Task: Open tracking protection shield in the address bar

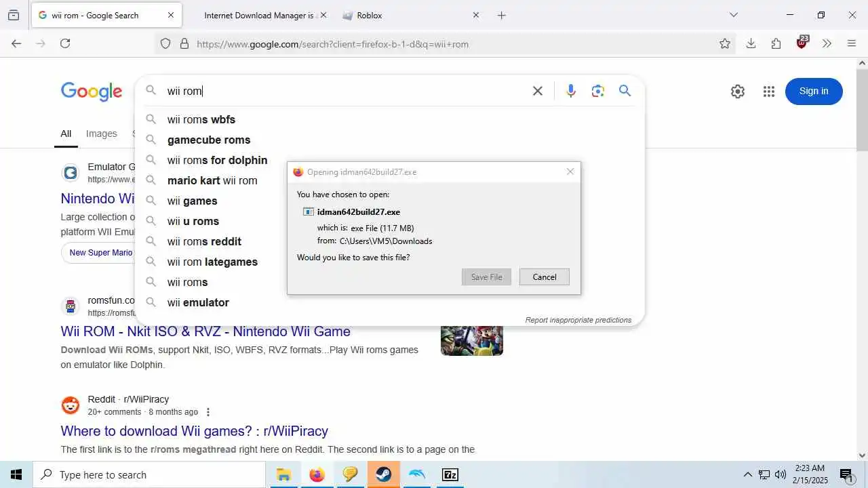Action: coord(165,44)
